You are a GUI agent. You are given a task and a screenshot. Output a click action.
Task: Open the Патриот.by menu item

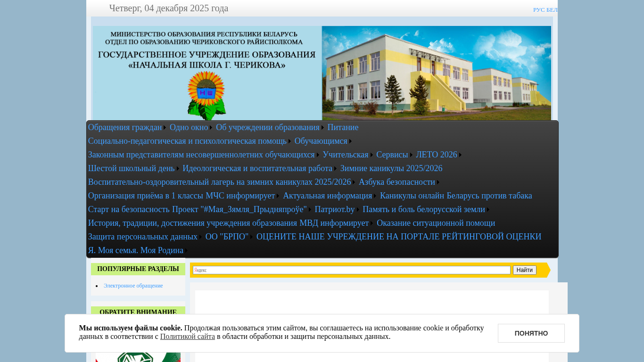[335, 209]
